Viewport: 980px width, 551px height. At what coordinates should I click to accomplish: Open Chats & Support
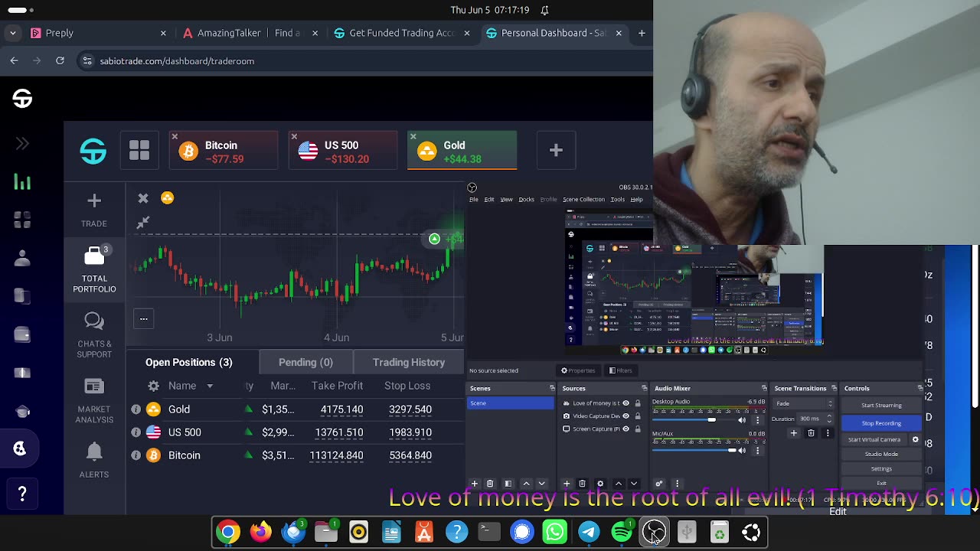click(x=94, y=335)
